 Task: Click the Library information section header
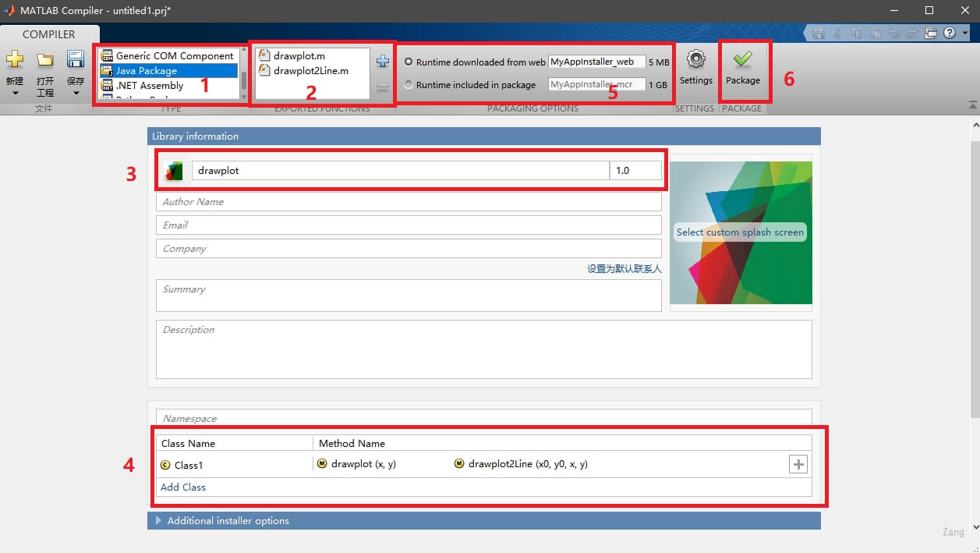click(x=483, y=136)
